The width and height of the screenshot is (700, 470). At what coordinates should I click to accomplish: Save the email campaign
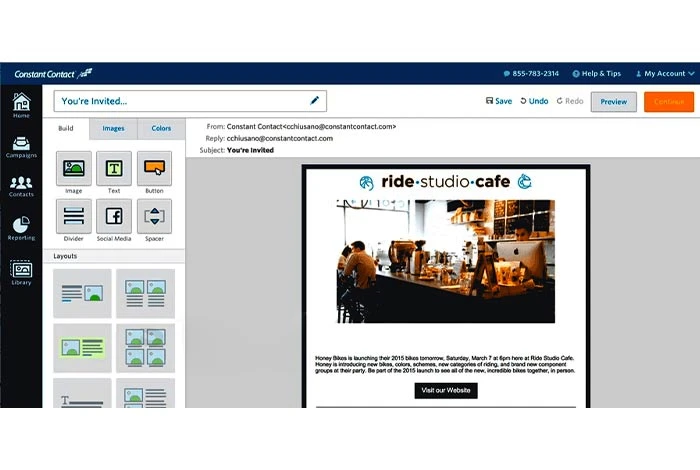pyautogui.click(x=498, y=101)
